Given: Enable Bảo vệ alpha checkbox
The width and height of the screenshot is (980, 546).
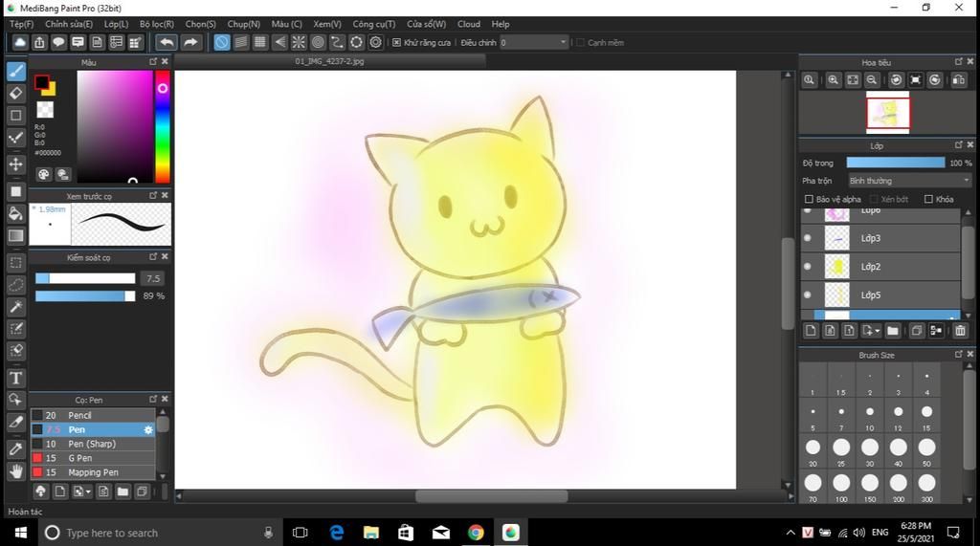Looking at the screenshot, I should point(809,199).
